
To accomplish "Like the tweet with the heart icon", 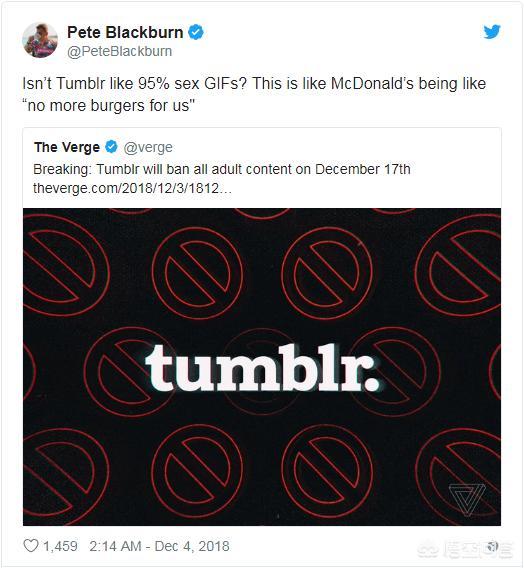I will point(31,546).
